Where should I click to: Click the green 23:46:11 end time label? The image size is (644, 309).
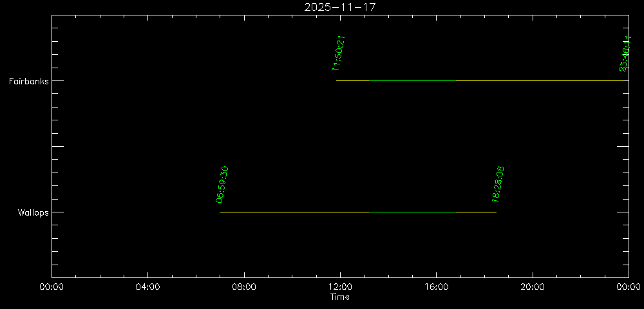click(624, 53)
